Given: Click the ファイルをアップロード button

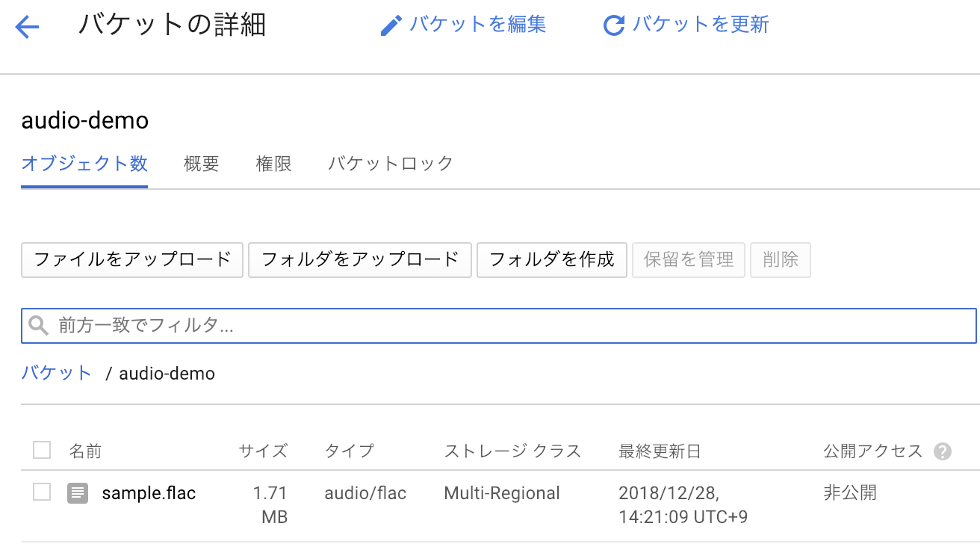Looking at the screenshot, I should [x=132, y=259].
